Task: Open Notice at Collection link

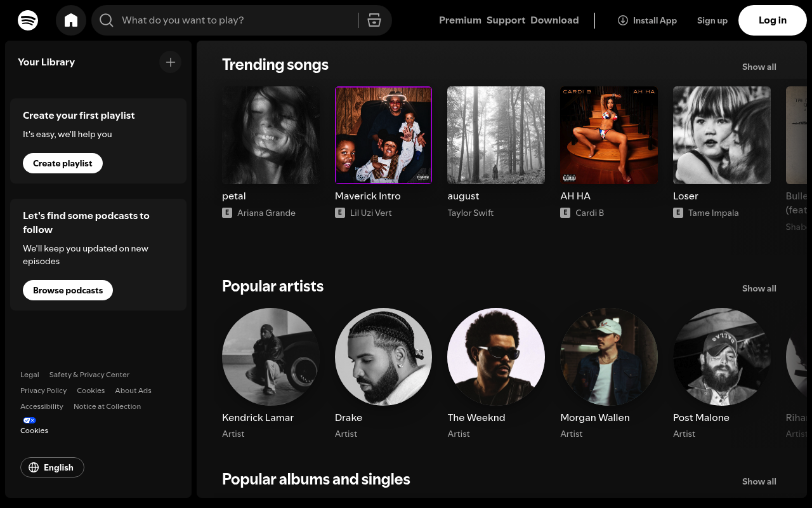Action: pyautogui.click(x=107, y=406)
